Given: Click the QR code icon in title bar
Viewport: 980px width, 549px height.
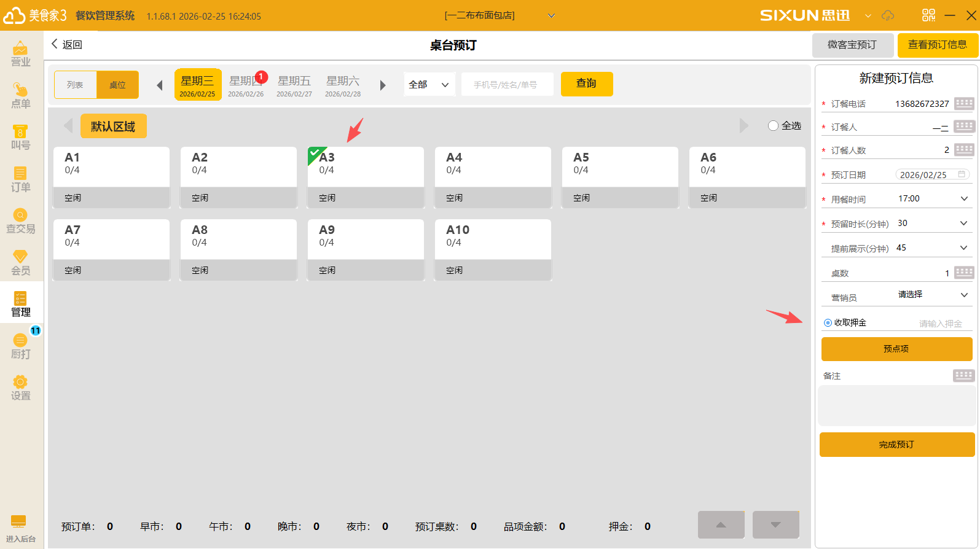Looking at the screenshot, I should pyautogui.click(x=928, y=15).
